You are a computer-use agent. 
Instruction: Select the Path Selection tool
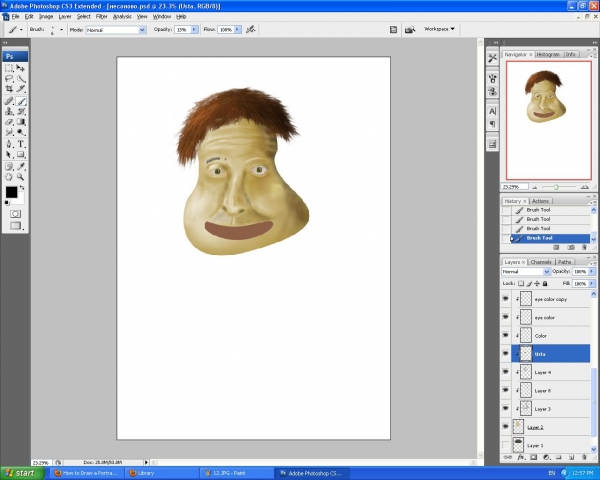9,155
